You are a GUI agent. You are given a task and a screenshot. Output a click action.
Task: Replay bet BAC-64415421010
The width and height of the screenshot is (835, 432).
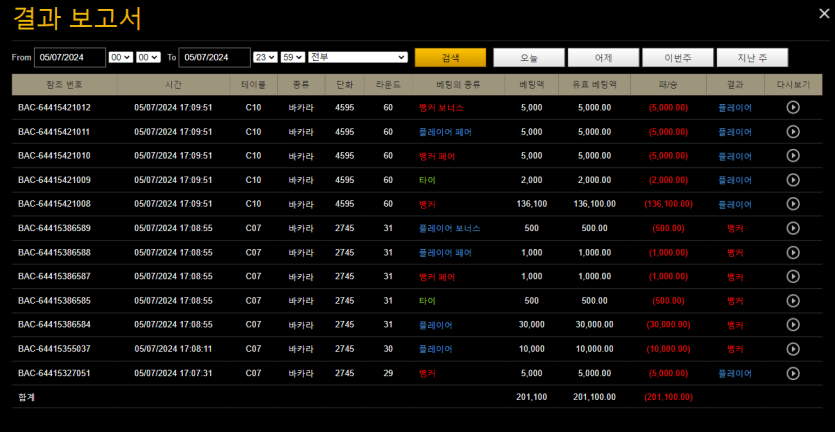pyautogui.click(x=793, y=156)
